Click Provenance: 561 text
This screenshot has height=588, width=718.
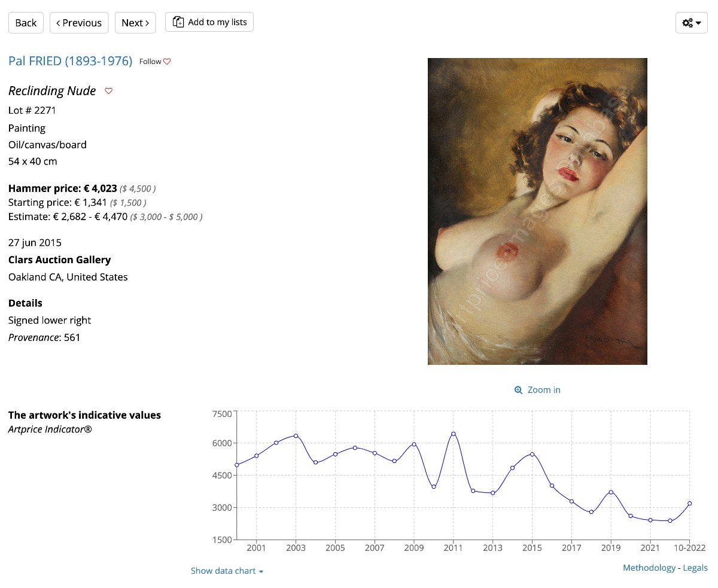[44, 337]
